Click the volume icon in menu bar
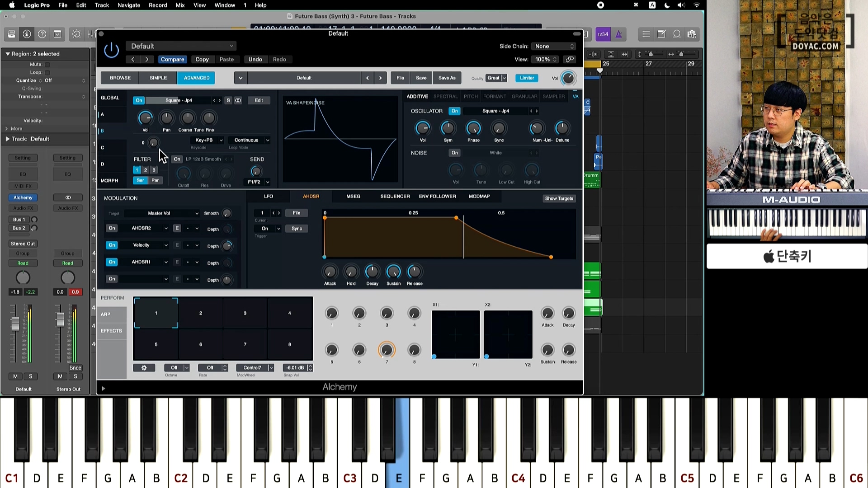This screenshot has height=488, width=868. coord(681,5)
